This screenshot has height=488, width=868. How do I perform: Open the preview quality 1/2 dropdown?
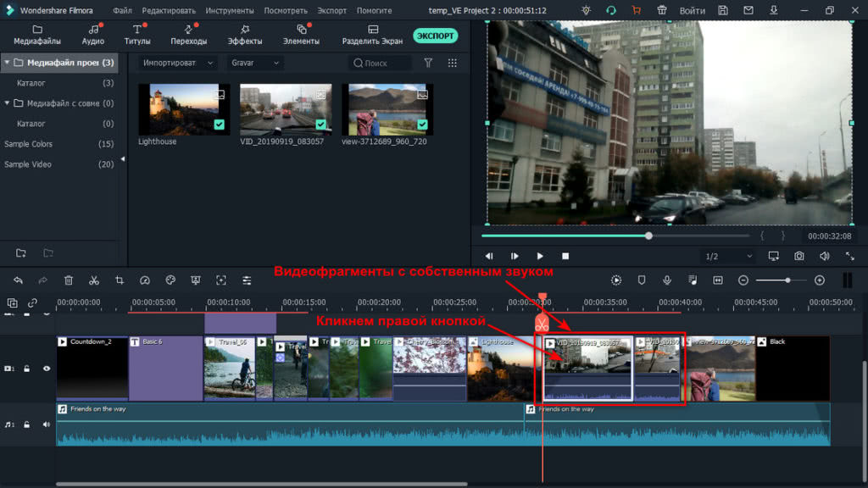pos(727,256)
